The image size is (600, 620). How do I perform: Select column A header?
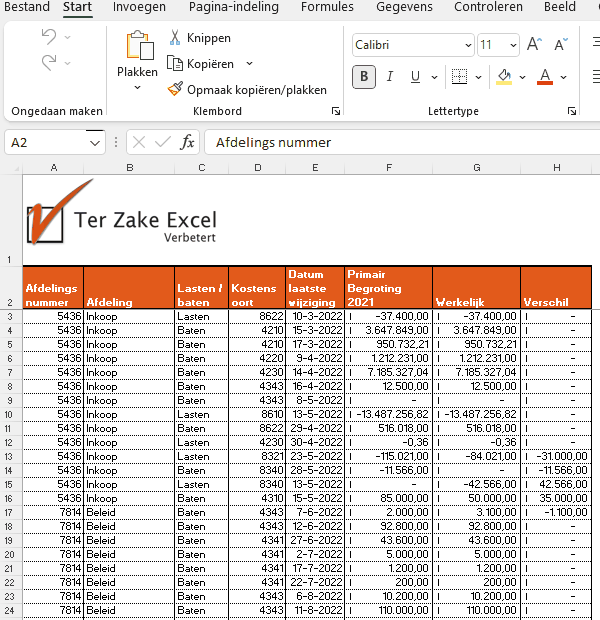[x=54, y=168]
